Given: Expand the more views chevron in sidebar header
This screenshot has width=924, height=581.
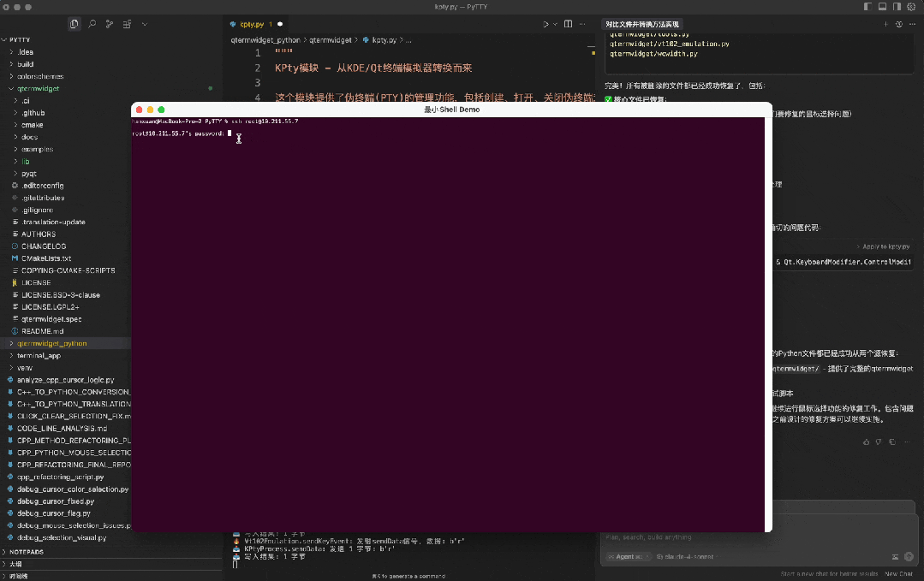Looking at the screenshot, I should point(145,24).
